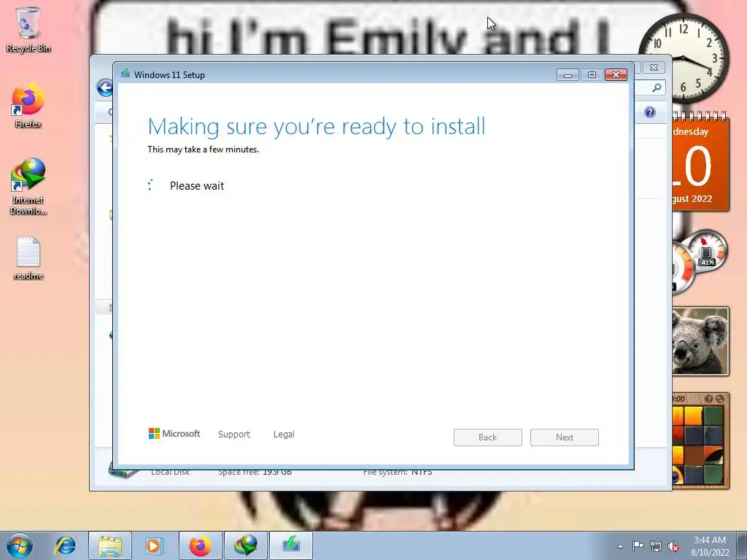Click the analog clock gadget
Screen dimensions: 747x560
684,58
